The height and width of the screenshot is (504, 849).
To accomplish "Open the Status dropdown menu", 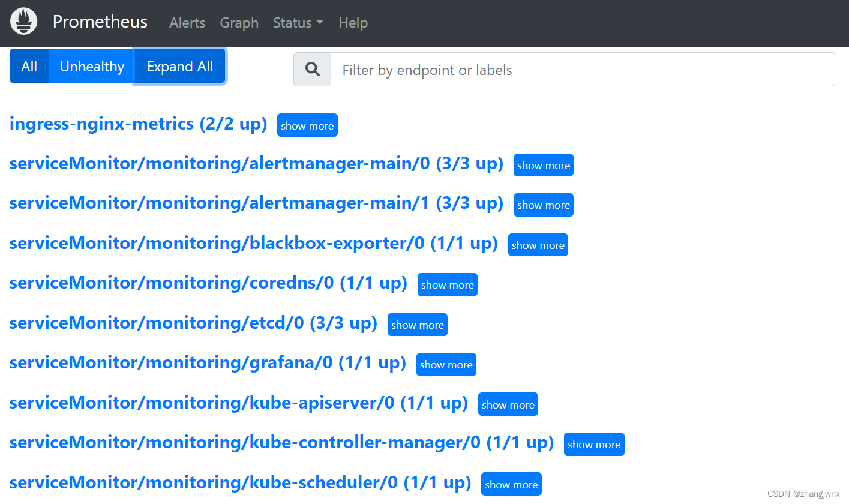I will pos(298,23).
